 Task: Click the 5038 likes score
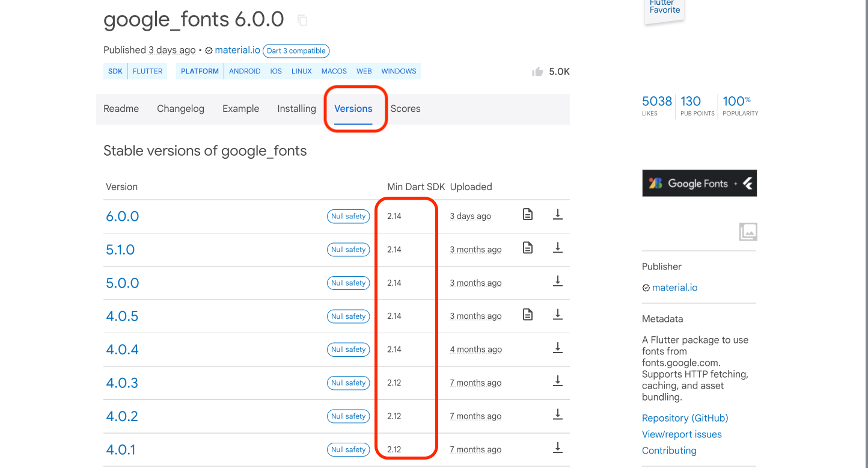pos(657,105)
